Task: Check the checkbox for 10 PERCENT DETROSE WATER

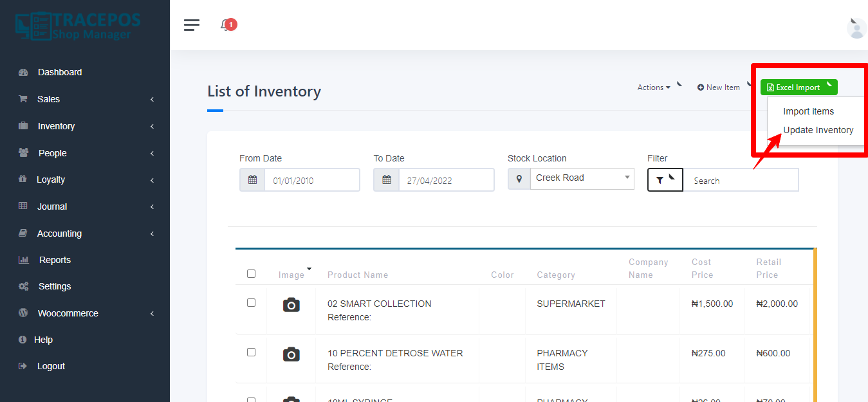Action: click(x=251, y=352)
